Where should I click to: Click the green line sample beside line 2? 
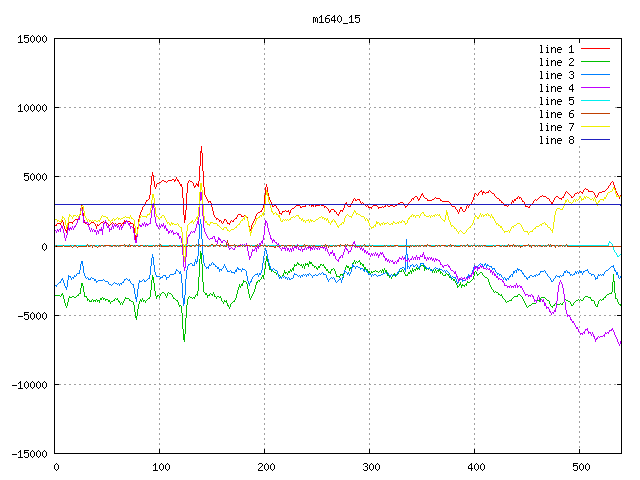596,62
